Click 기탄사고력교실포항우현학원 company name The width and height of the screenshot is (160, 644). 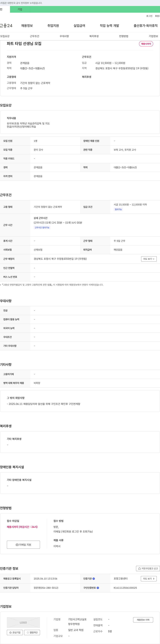point(77,622)
